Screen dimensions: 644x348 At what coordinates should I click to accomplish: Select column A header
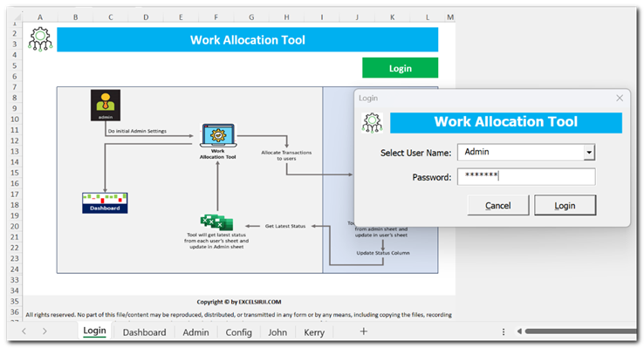pos(40,17)
